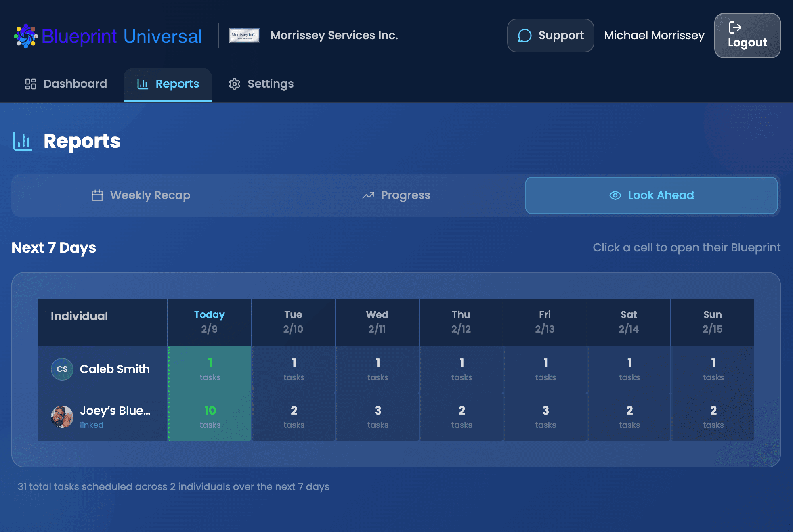793x532 pixels.
Task: Click Joey's Blueprint profile photo
Action: pyautogui.click(x=61, y=416)
